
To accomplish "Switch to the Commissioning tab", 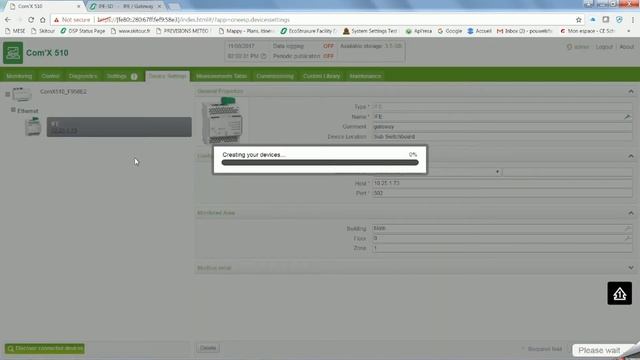I will (x=275, y=76).
